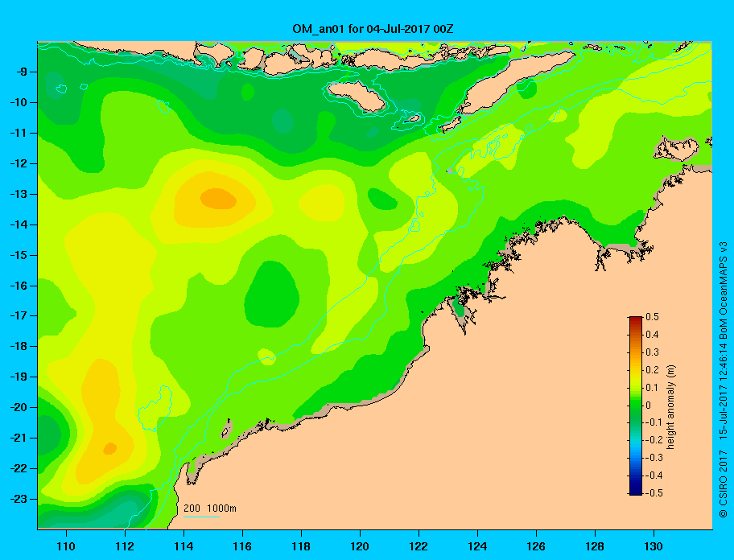Click the colorbar value 0.2
Image resolution: width=734 pixels, height=560 pixels.
point(652,369)
